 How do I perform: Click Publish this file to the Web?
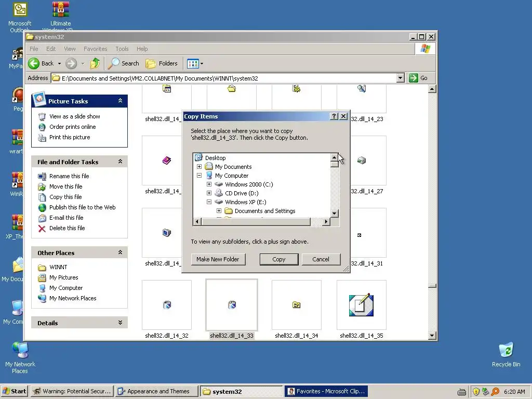pyautogui.click(x=83, y=207)
